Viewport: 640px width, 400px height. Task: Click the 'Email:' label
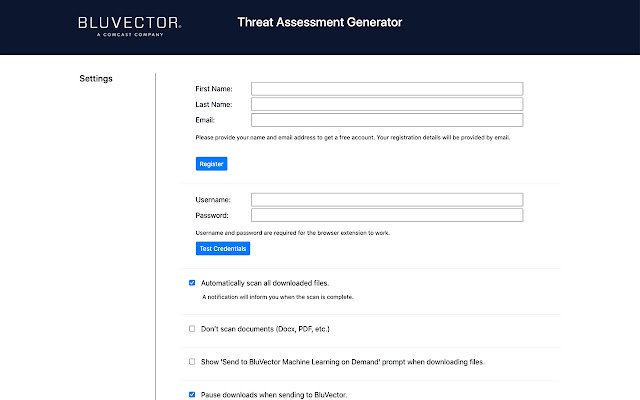(x=205, y=120)
